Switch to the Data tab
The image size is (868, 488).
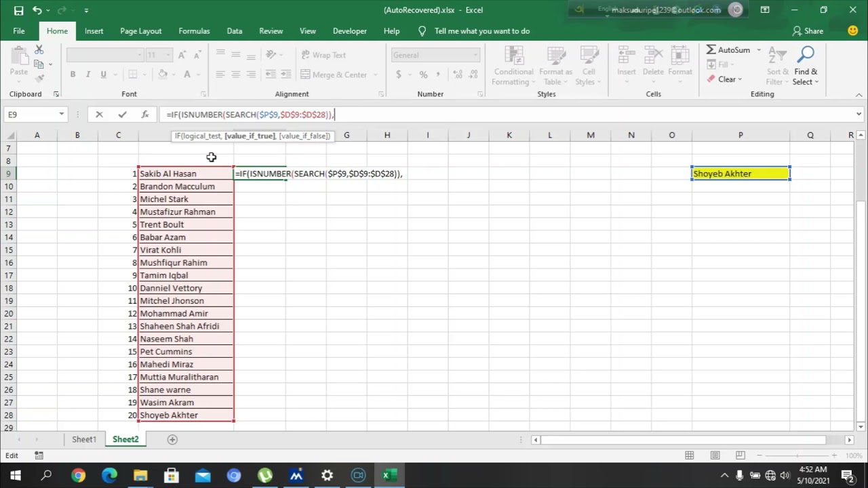[235, 31]
